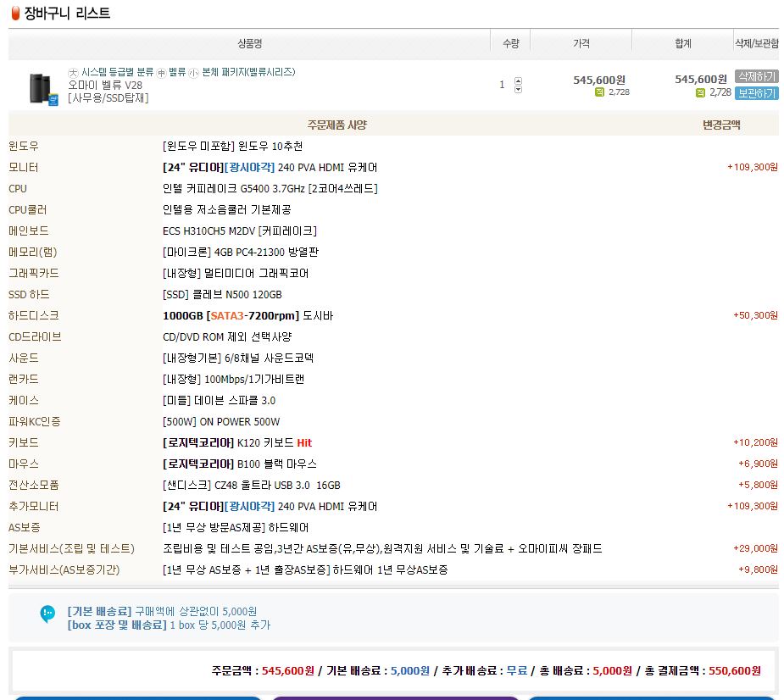Click the 변경금액 header
784x700 pixels.
pyautogui.click(x=721, y=125)
